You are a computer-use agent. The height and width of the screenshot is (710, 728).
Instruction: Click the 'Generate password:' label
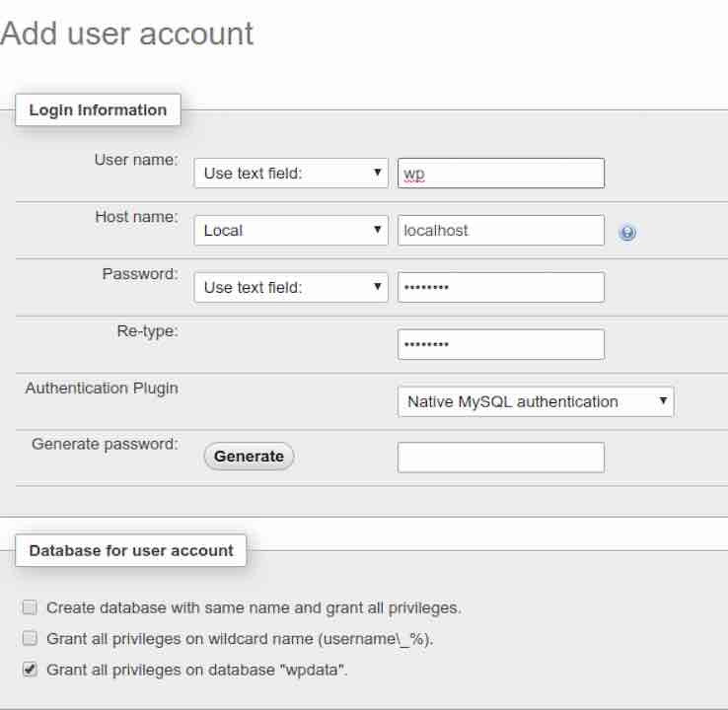tap(105, 444)
